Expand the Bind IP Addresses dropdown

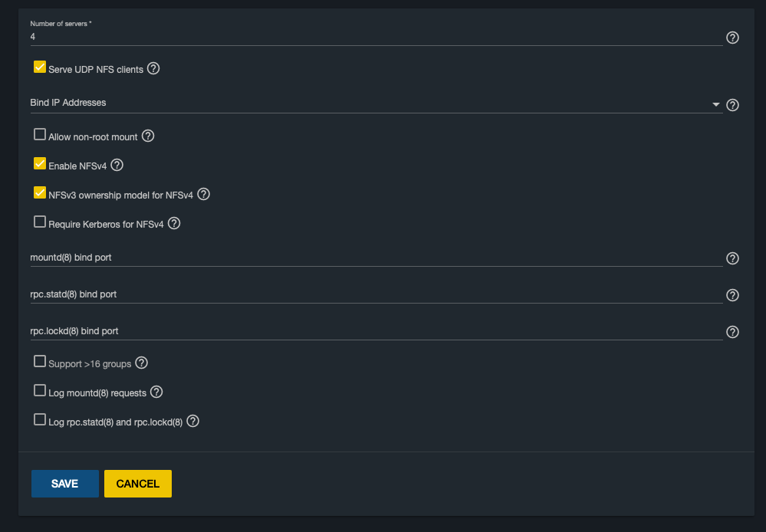376,103
